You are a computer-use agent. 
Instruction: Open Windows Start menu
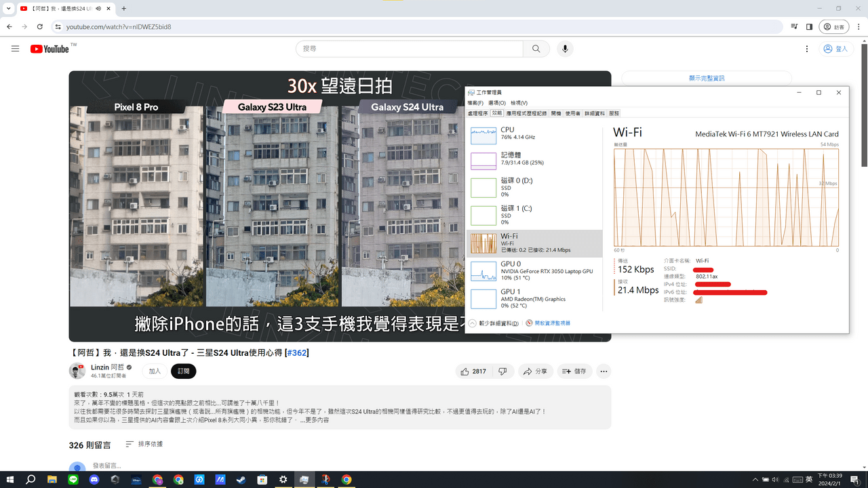[10, 479]
